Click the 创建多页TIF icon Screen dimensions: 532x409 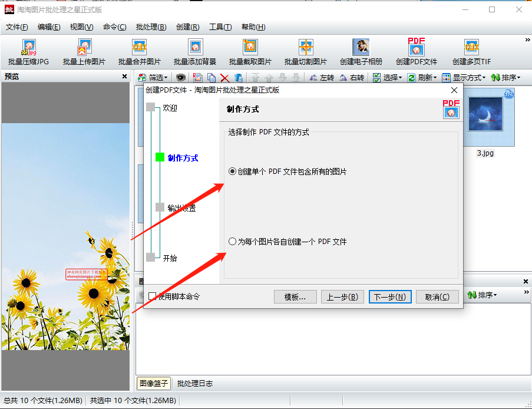[471, 52]
